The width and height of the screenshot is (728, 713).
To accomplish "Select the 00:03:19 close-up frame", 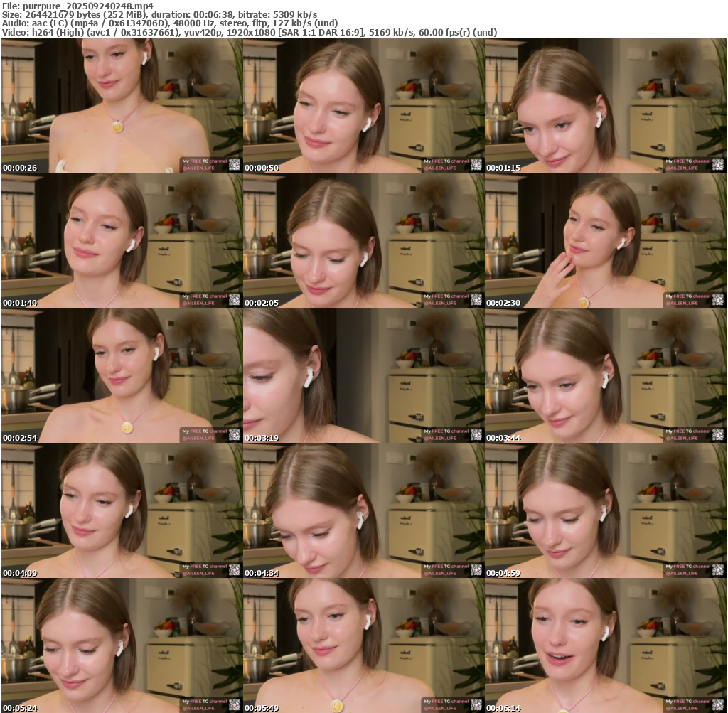I will [363, 375].
